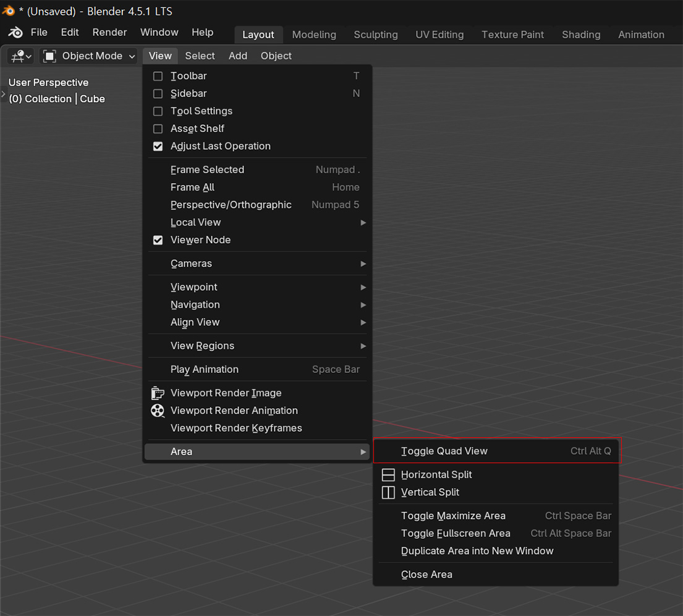Image resolution: width=683 pixels, height=616 pixels.
Task: Switch to the Modeling workspace tab
Action: (314, 35)
